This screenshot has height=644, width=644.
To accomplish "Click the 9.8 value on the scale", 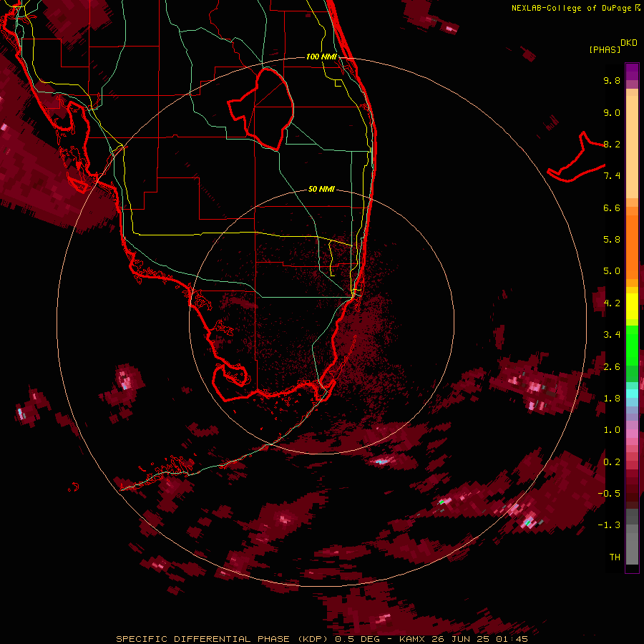I will [x=612, y=80].
